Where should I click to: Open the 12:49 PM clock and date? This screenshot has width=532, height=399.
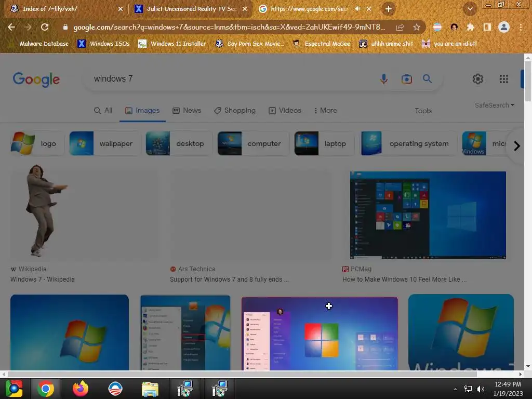[508, 389]
